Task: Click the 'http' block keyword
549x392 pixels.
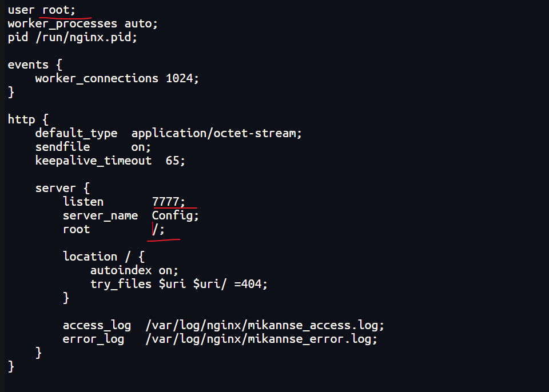Action: 21,119
